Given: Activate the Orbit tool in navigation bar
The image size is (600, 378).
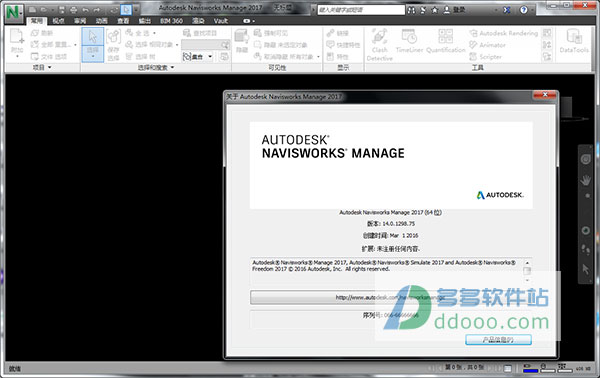Looking at the screenshot, I should pyautogui.click(x=585, y=230).
